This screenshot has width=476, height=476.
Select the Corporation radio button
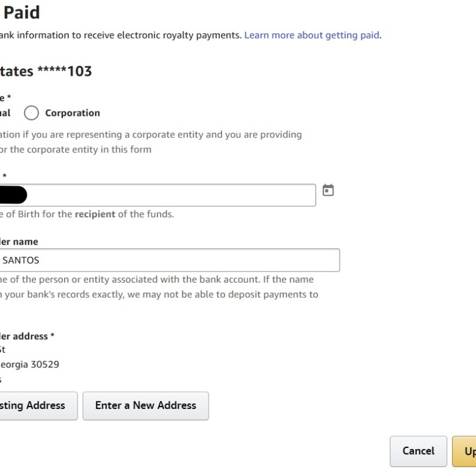pos(31,113)
